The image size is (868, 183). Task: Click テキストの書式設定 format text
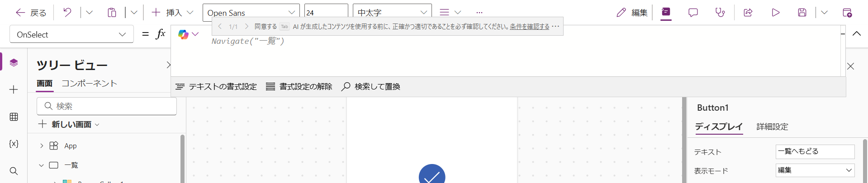point(216,87)
